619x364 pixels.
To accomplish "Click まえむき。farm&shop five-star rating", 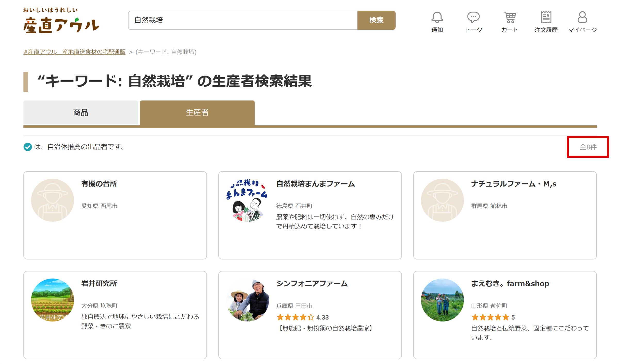I will click(x=493, y=317).
